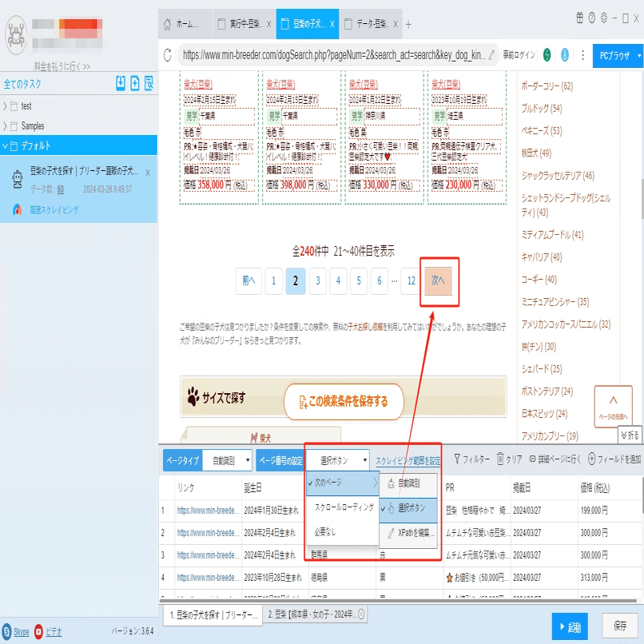
Task: Click the new task plus-document icon
Action: [x=135, y=83]
